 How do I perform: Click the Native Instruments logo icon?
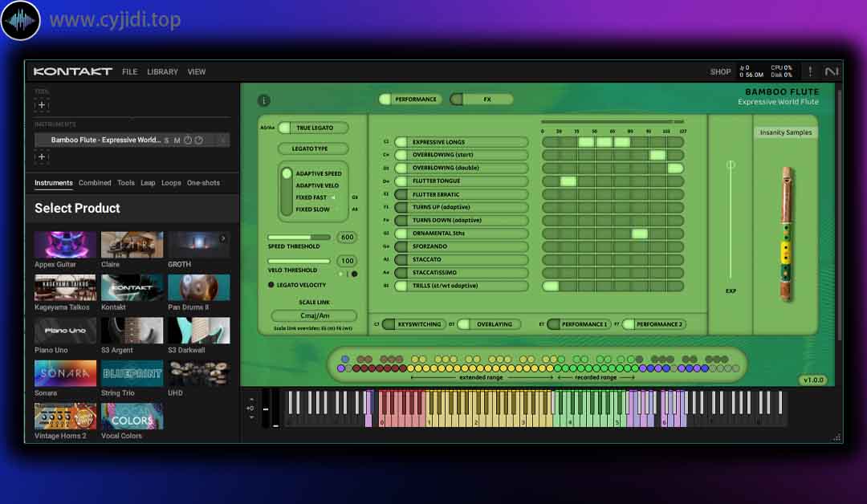pos(831,71)
